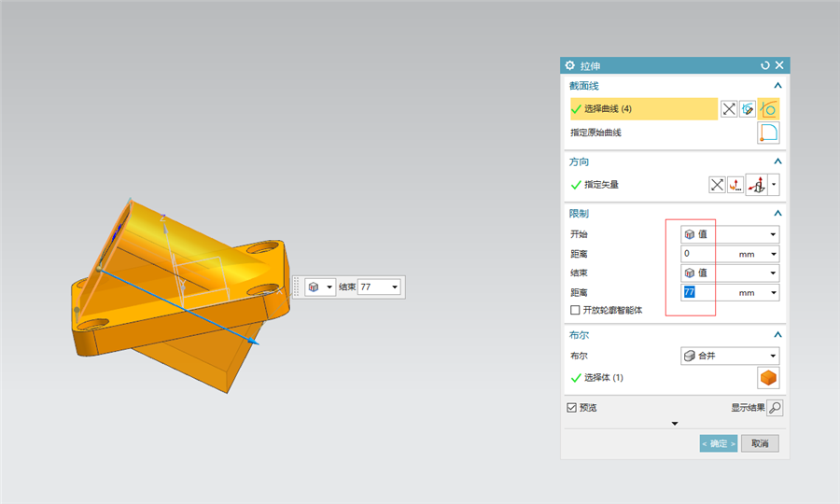Confirm with the 确定 button

[719, 443]
